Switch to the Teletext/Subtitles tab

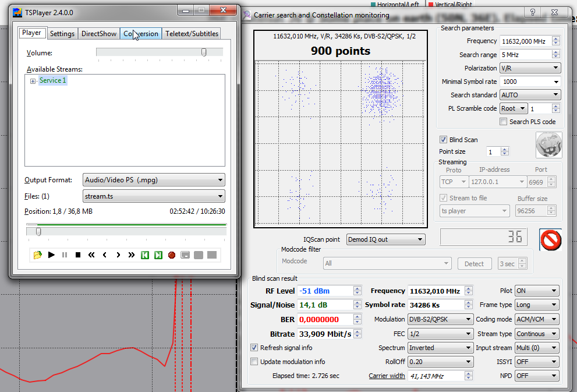[192, 34]
